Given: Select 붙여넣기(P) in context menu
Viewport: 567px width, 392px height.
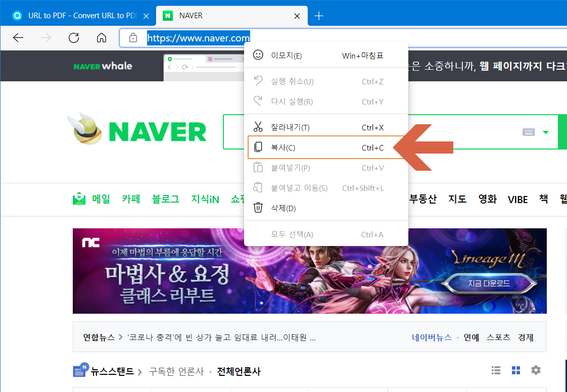Looking at the screenshot, I should coord(326,168).
